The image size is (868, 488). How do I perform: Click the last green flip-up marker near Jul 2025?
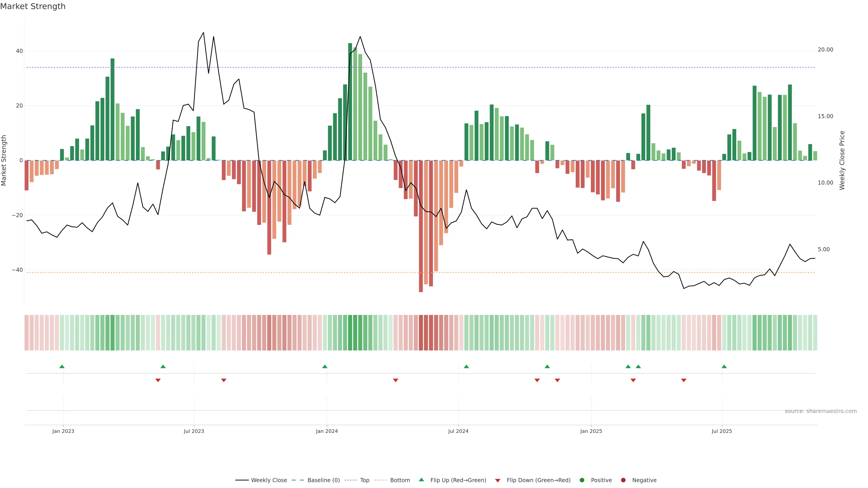724,366
